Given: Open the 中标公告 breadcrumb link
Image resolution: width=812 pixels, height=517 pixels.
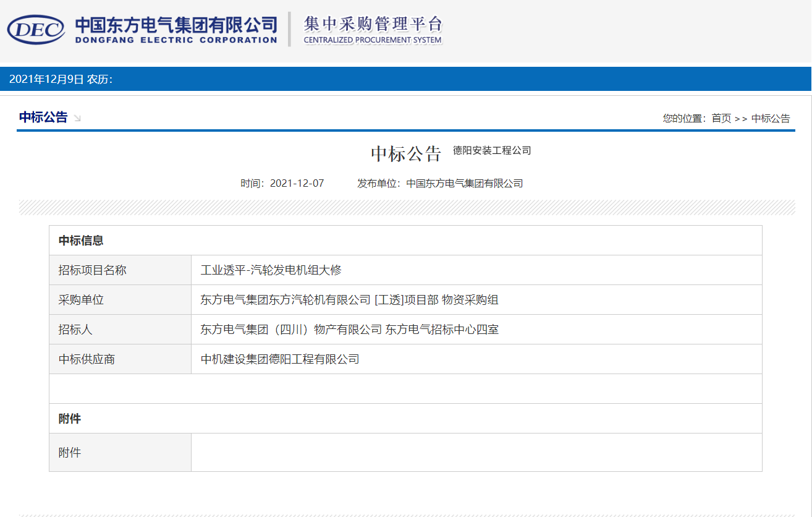Looking at the screenshot, I should tap(771, 118).
